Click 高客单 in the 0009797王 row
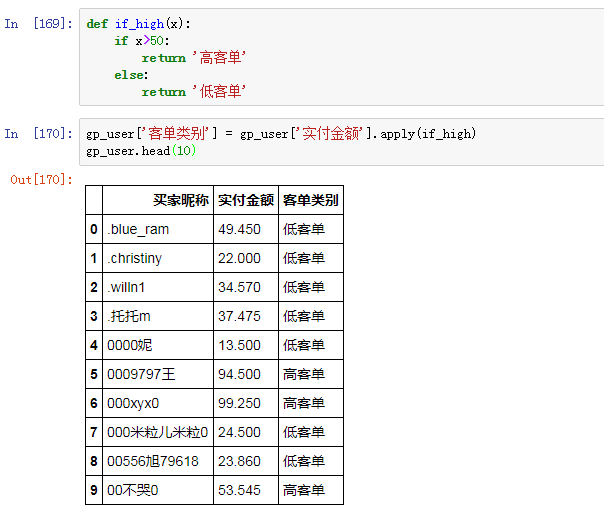Viewport: 604px width, 516px height. [x=304, y=374]
